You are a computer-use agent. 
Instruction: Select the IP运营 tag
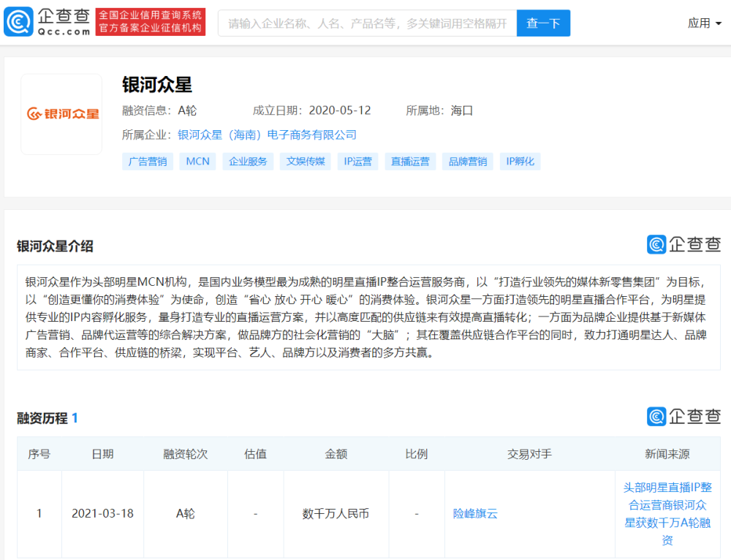pos(357,162)
